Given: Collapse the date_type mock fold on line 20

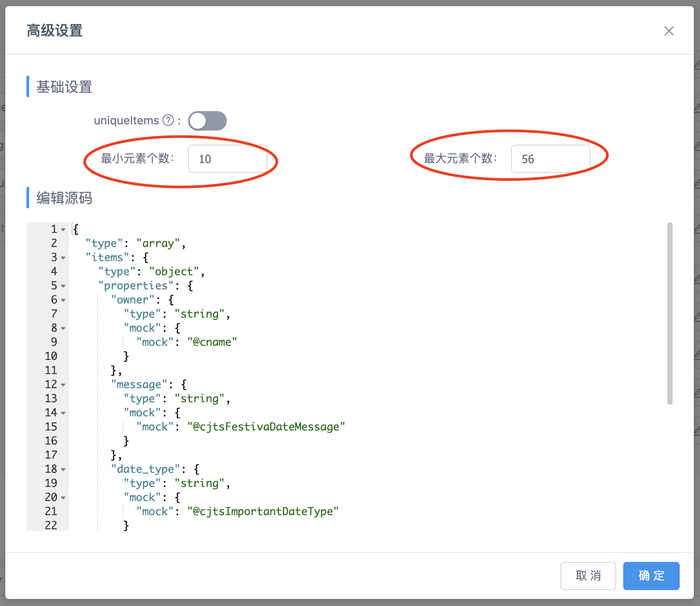Looking at the screenshot, I should point(63,498).
